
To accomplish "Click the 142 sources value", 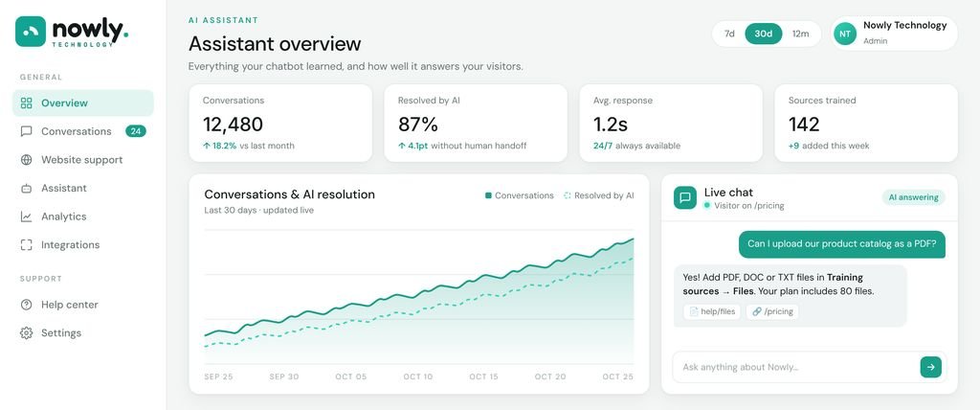I will (804, 124).
